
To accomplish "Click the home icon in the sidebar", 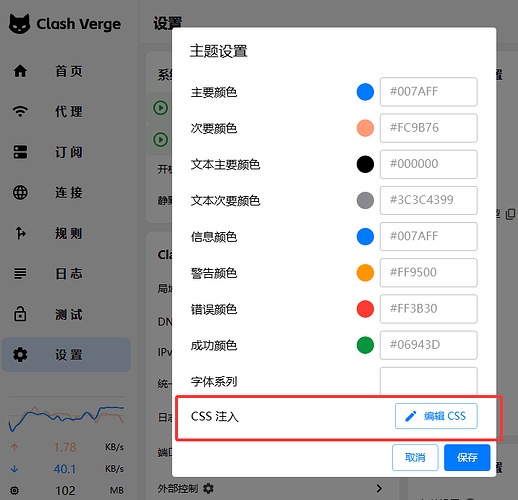I will (20, 71).
